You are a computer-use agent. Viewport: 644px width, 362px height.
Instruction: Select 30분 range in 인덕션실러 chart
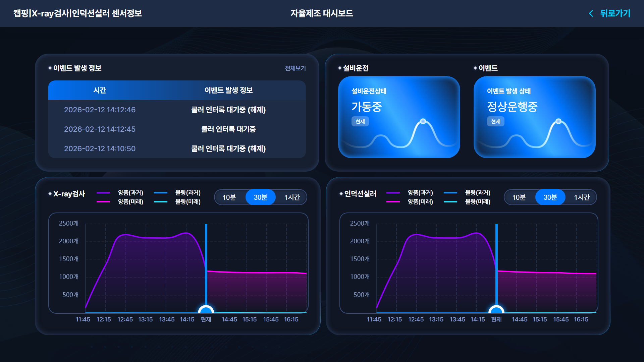pyautogui.click(x=550, y=197)
